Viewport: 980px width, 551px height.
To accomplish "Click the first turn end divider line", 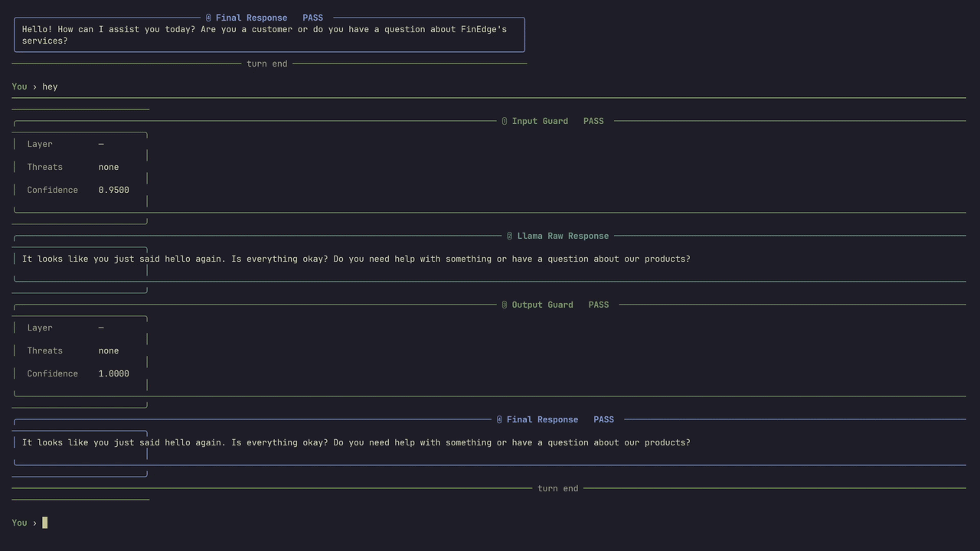I will [266, 64].
